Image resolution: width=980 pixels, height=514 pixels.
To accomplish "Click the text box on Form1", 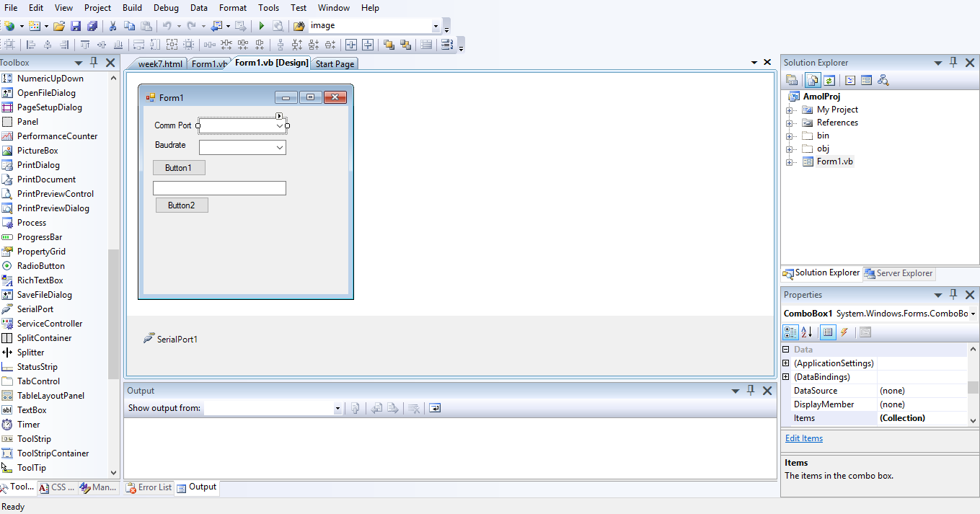I will pyautogui.click(x=219, y=188).
